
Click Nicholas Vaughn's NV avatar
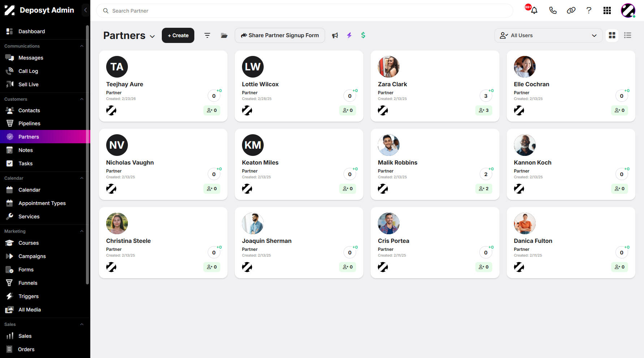click(x=117, y=145)
